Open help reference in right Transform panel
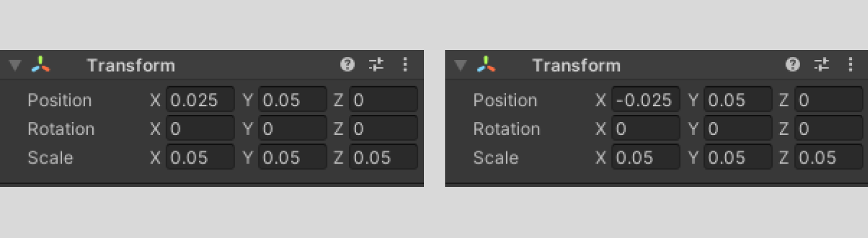This screenshot has height=238, width=868. click(x=792, y=65)
